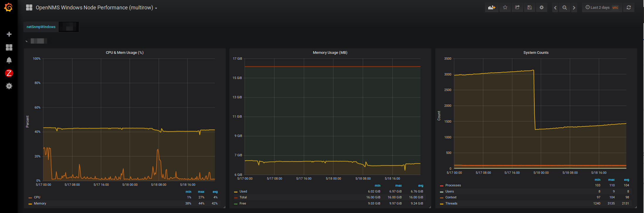
Task: Share the dashboard
Action: coord(517,8)
